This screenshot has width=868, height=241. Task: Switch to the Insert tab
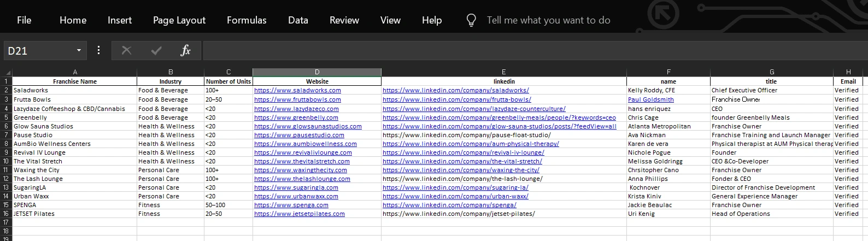(120, 20)
